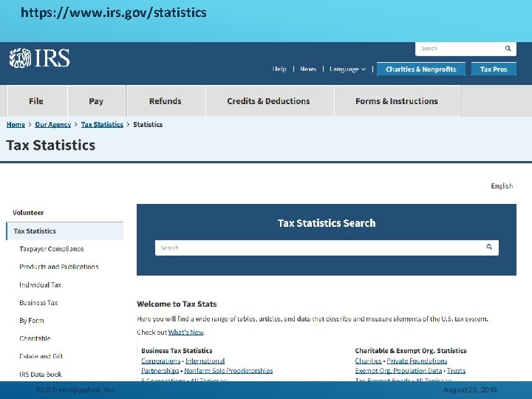Click the Charities & Nonprofits button

point(421,69)
